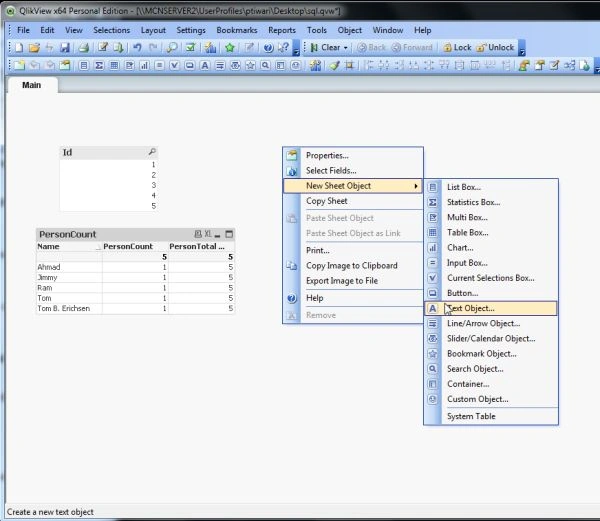Add a bookmark with the green star icon
The height and width of the screenshot is (521, 600).
pos(230,48)
